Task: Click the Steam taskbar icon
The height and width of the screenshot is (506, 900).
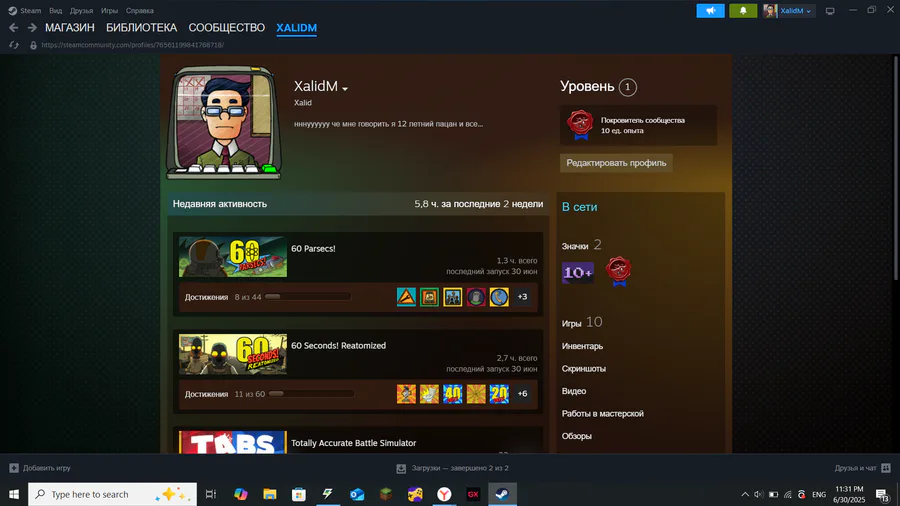Action: (x=502, y=494)
